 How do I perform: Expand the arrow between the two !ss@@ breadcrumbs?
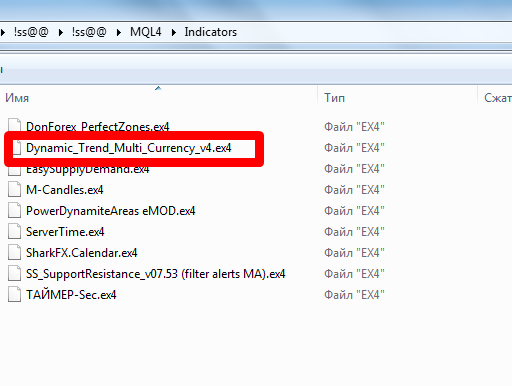coord(61,32)
